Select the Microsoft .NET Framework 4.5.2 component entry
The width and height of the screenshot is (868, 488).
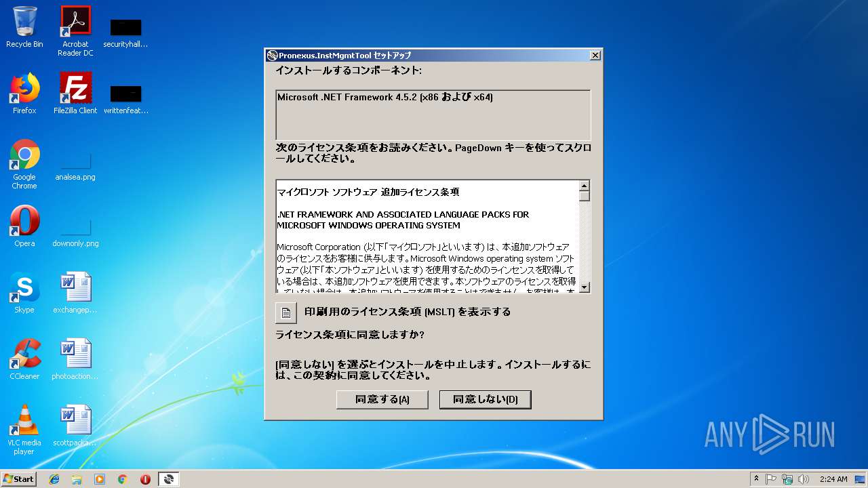click(385, 97)
